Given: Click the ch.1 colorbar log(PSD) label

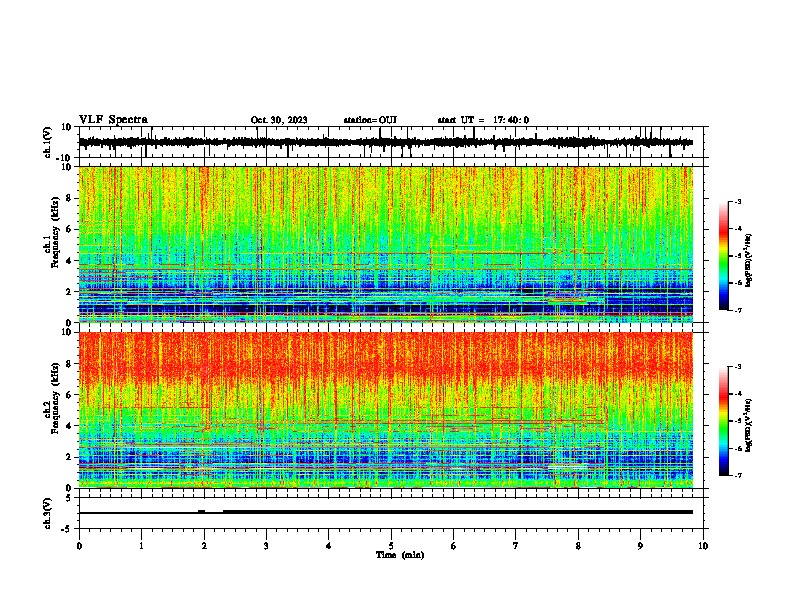Looking at the screenshot, I should click(x=748, y=260).
